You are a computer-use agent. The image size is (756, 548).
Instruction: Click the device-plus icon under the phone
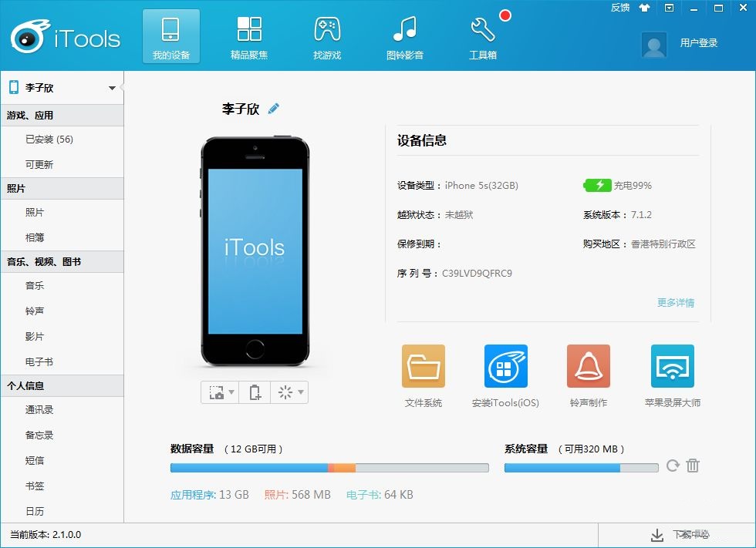pos(255,392)
